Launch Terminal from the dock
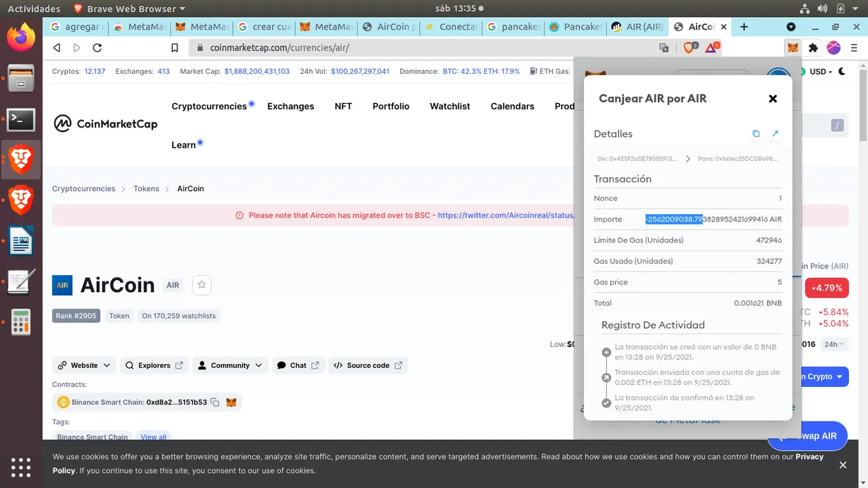The width and height of the screenshot is (868, 488). click(21, 120)
